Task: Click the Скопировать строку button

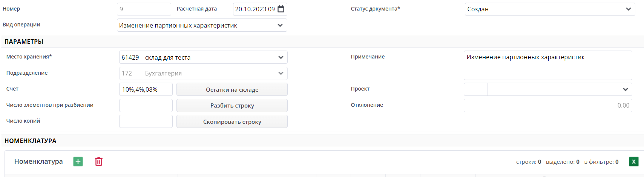Action: pyautogui.click(x=232, y=122)
